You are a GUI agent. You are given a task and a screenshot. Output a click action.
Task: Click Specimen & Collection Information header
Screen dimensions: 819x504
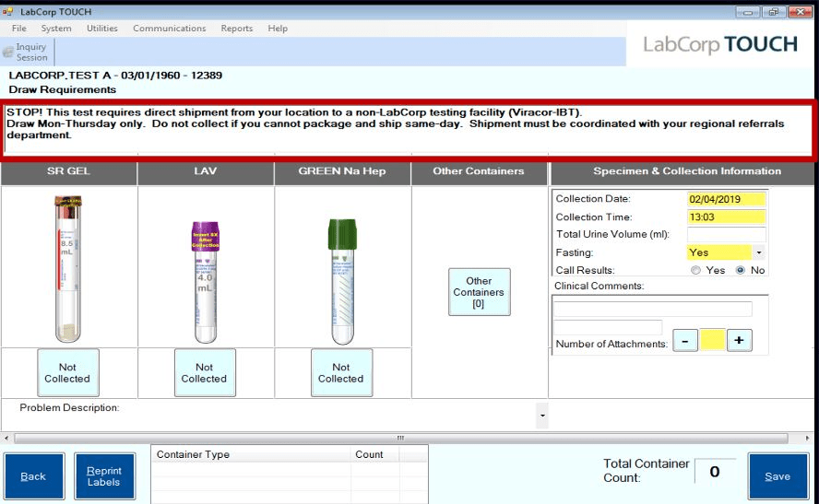point(682,171)
